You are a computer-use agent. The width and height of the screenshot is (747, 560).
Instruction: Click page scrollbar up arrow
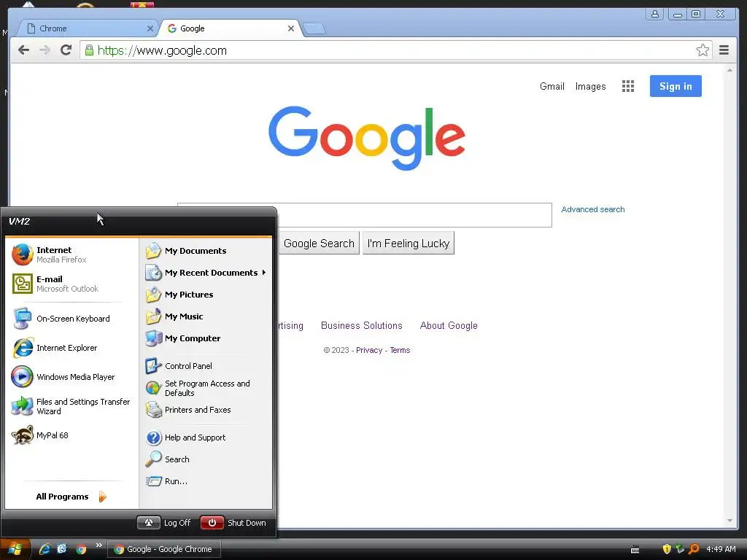click(729, 70)
